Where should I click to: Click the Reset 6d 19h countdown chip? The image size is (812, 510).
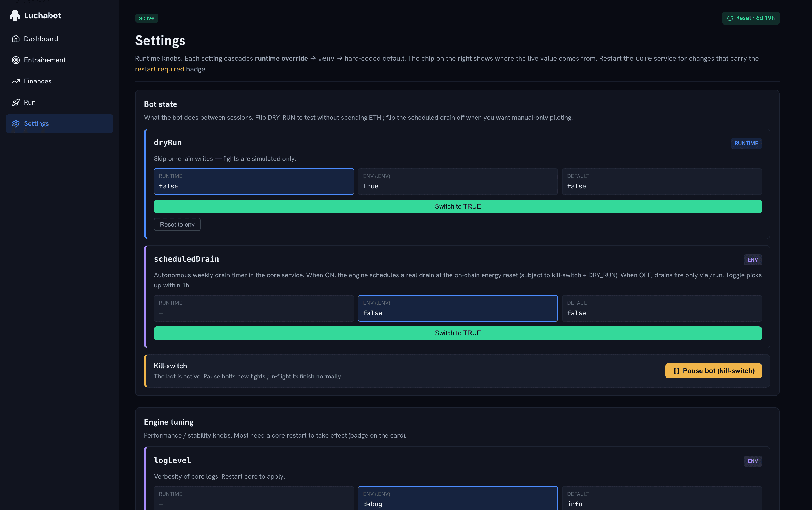(751, 18)
